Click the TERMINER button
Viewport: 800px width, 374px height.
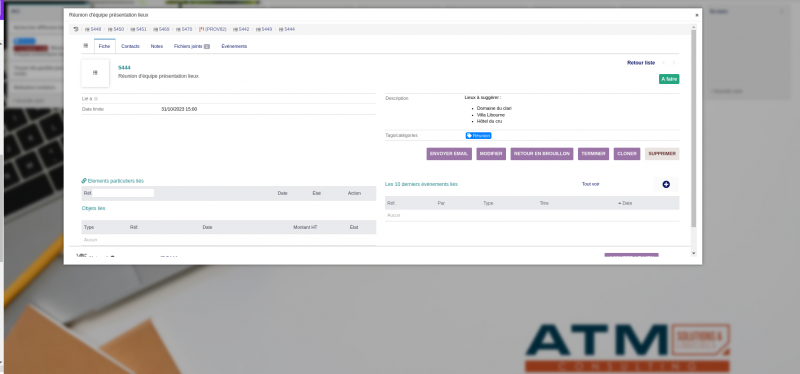point(593,154)
